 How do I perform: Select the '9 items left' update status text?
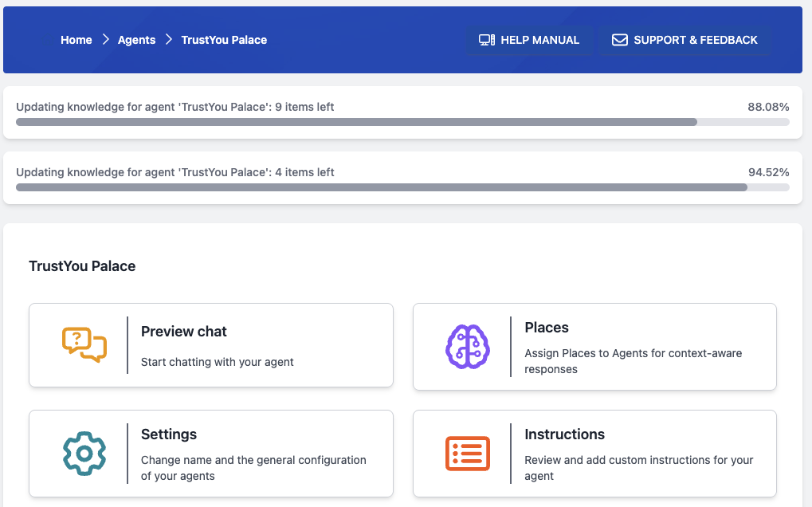tap(175, 107)
